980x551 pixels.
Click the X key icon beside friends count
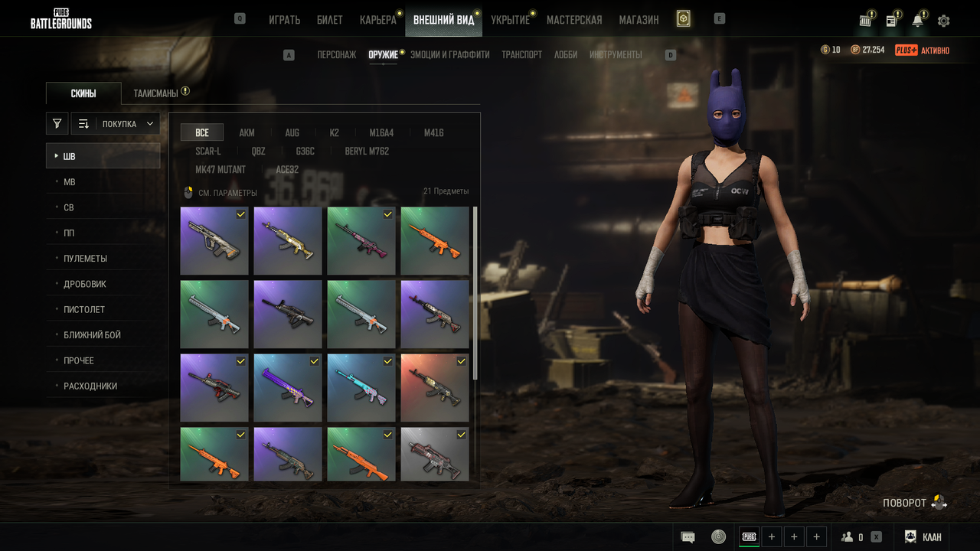click(876, 537)
